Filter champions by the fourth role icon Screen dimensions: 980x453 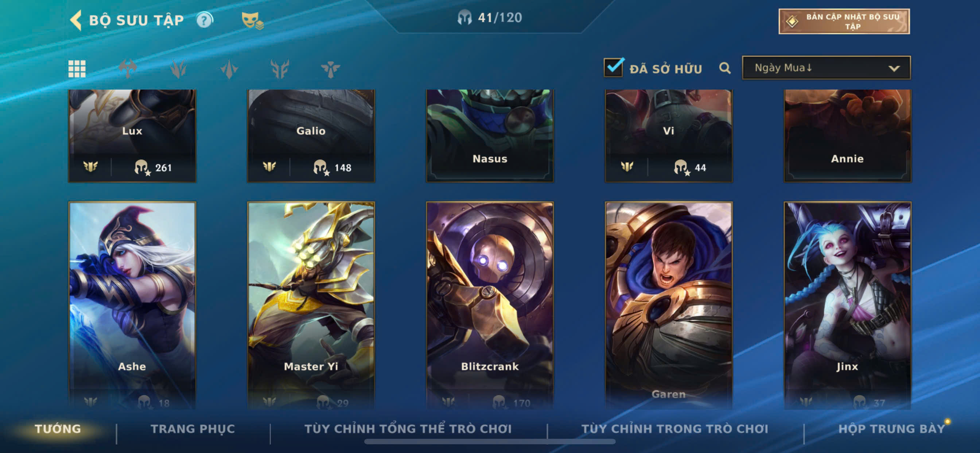coord(229,69)
